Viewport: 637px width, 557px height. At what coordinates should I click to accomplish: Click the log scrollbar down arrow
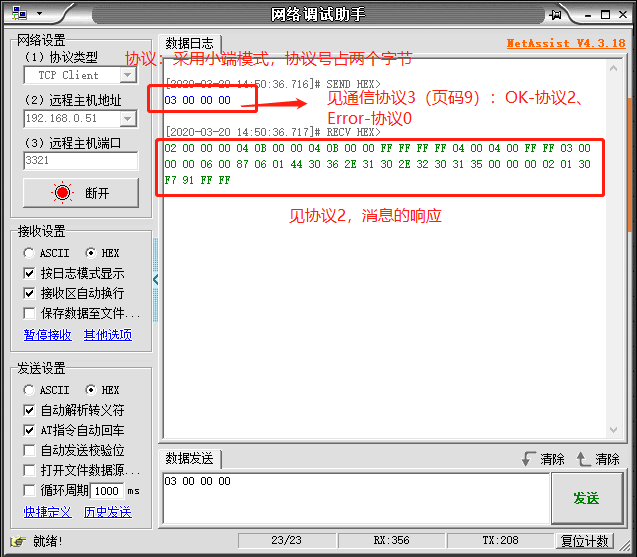613,430
